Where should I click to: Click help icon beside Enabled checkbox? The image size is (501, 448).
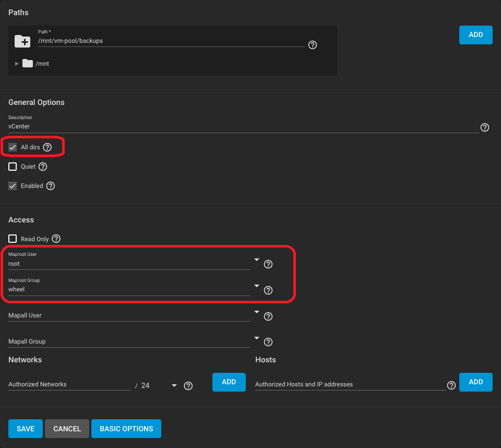[x=51, y=186]
